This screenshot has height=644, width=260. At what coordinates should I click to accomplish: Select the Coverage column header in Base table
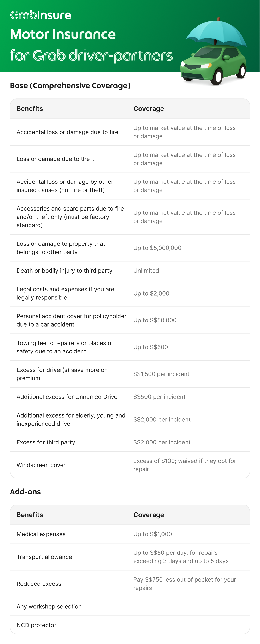coord(149,109)
